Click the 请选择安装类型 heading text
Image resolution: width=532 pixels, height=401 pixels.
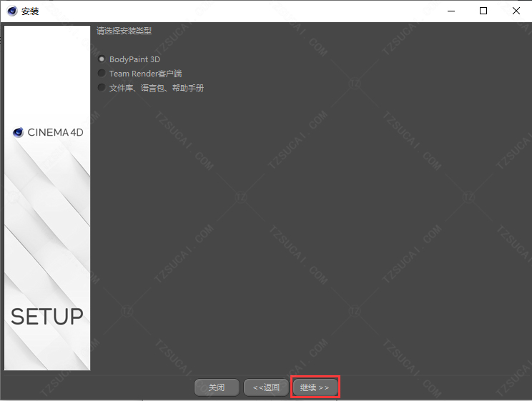(124, 31)
